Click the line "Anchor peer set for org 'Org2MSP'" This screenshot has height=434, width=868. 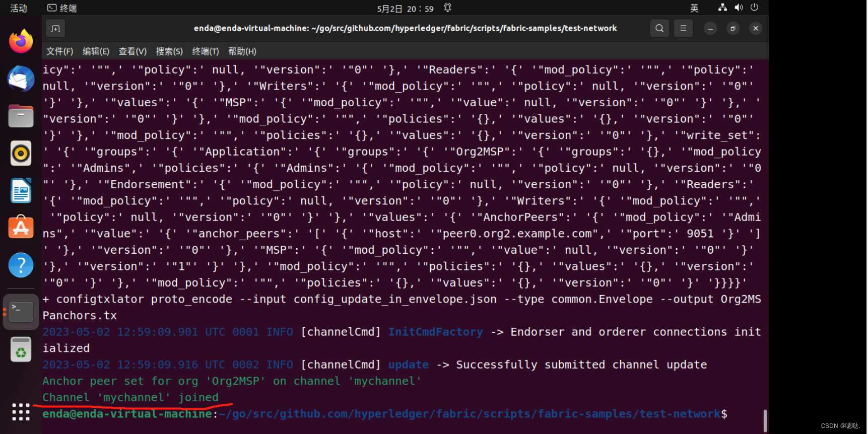tap(154, 381)
